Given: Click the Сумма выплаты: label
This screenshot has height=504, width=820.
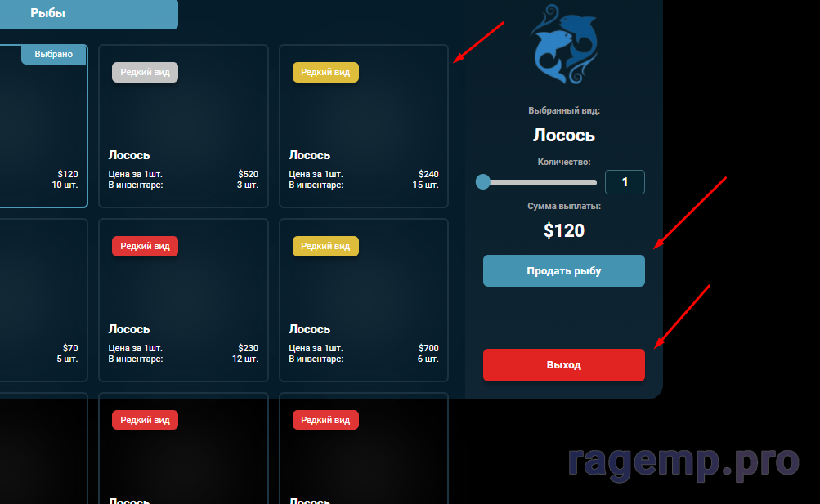Looking at the screenshot, I should (x=564, y=207).
